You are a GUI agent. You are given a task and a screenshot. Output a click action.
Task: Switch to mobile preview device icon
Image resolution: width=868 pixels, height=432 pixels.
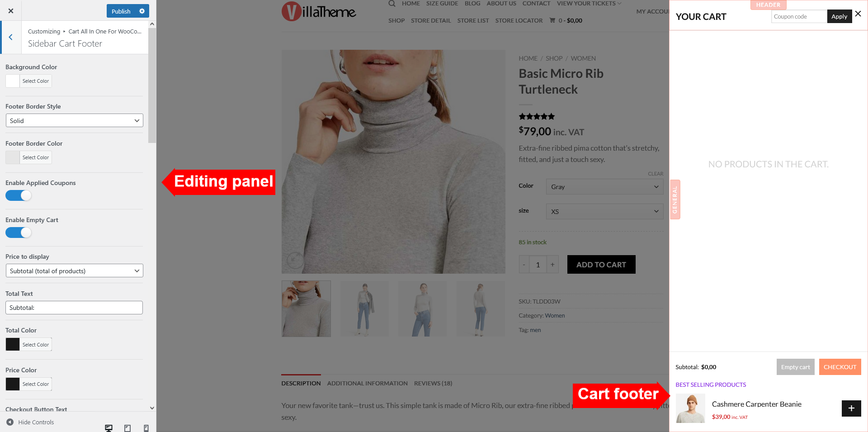tap(146, 428)
